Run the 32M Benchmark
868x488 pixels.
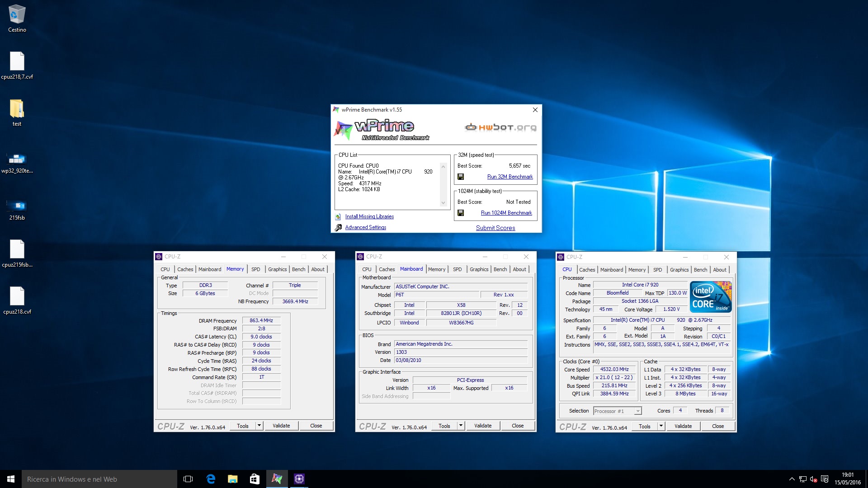click(510, 177)
